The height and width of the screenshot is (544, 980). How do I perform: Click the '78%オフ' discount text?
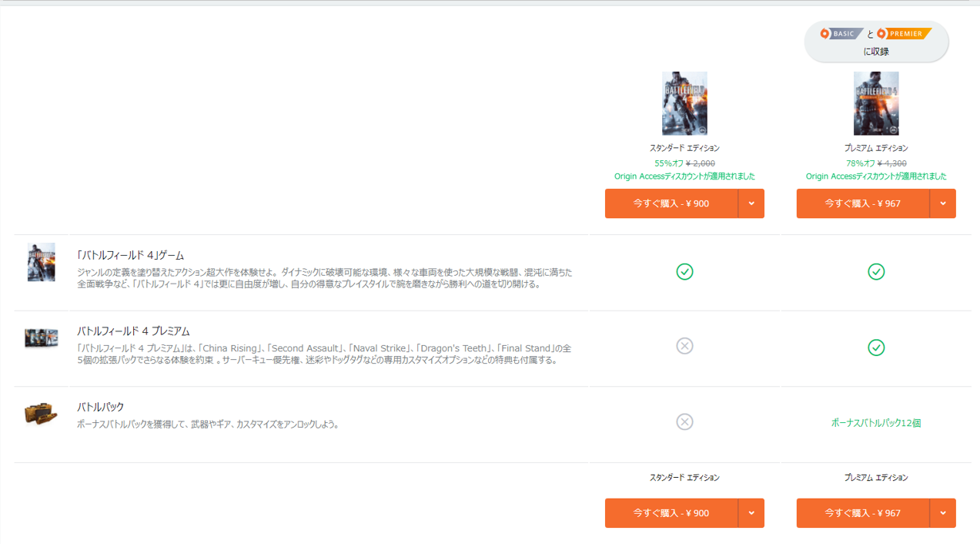[860, 163]
